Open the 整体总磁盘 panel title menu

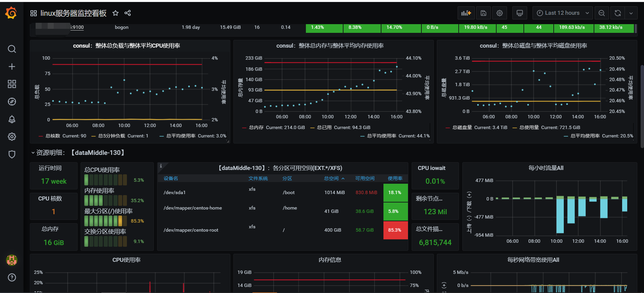point(534,46)
